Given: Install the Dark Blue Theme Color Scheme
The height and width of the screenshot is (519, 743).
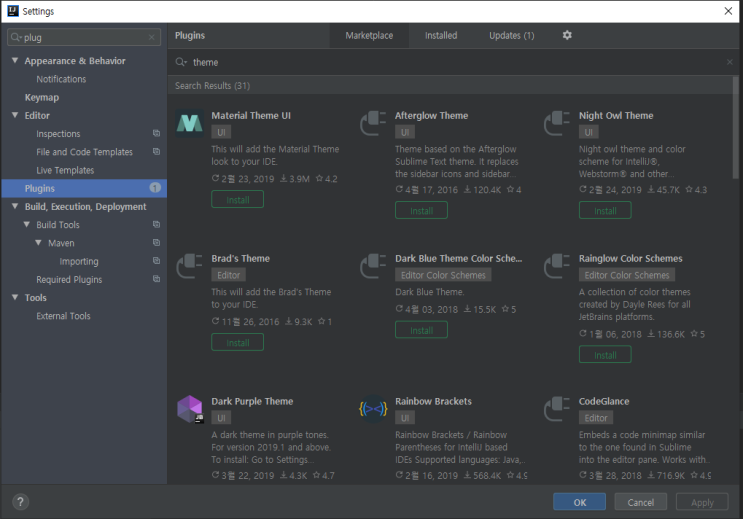Looking at the screenshot, I should point(421,330).
